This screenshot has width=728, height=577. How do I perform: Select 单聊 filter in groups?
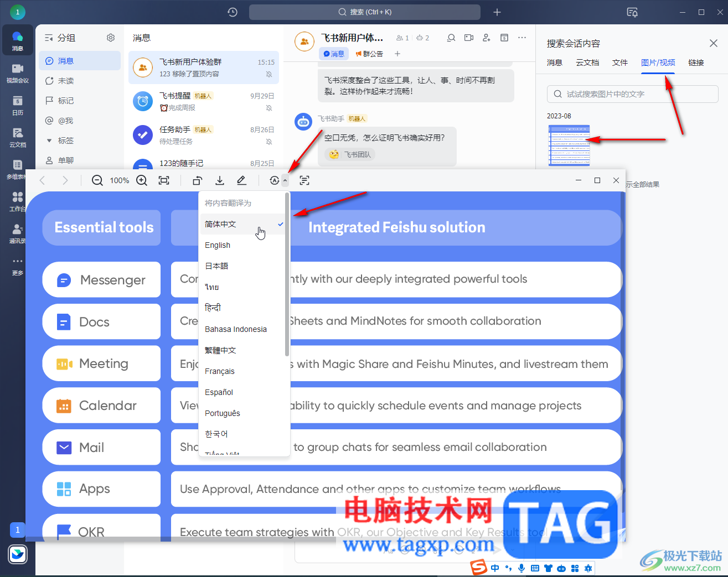pos(80,160)
